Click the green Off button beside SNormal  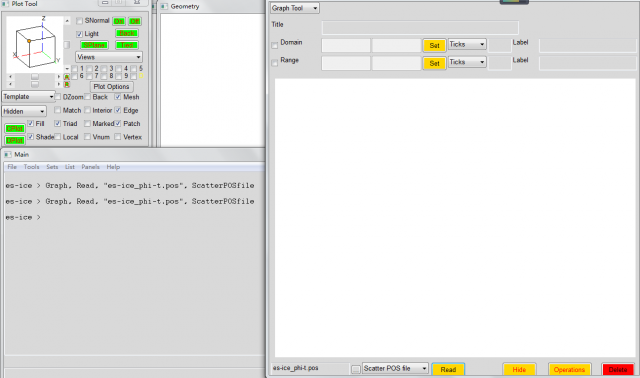[x=134, y=21]
